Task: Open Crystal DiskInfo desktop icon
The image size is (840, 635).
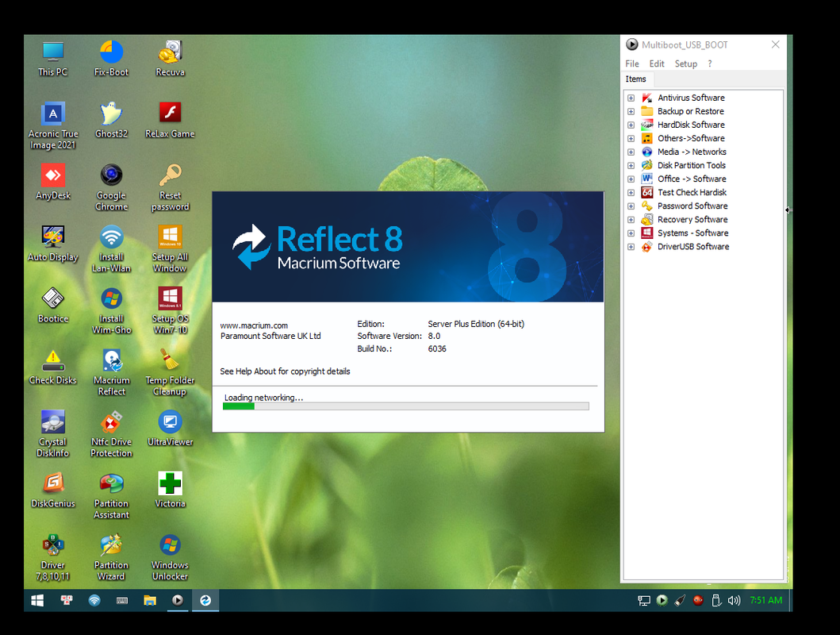Action: [53, 434]
